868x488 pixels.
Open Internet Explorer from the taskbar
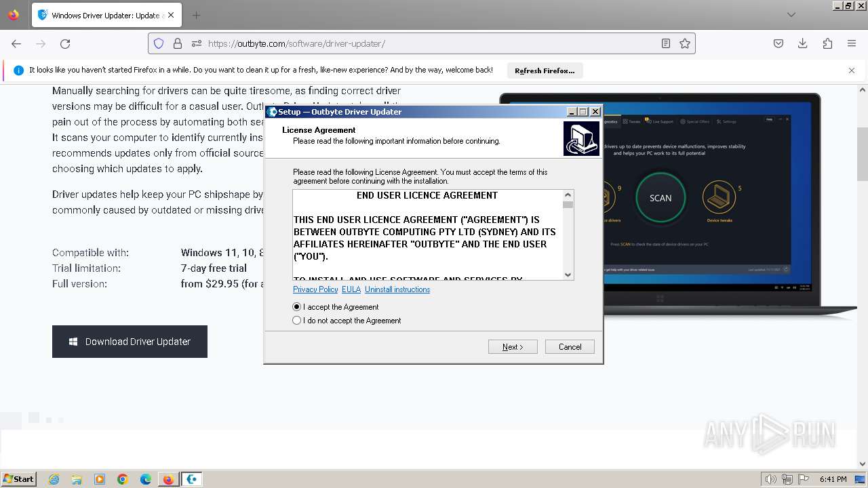tap(54, 479)
